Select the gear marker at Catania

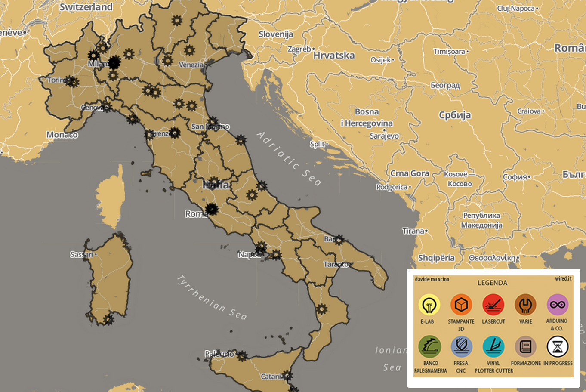tap(287, 376)
